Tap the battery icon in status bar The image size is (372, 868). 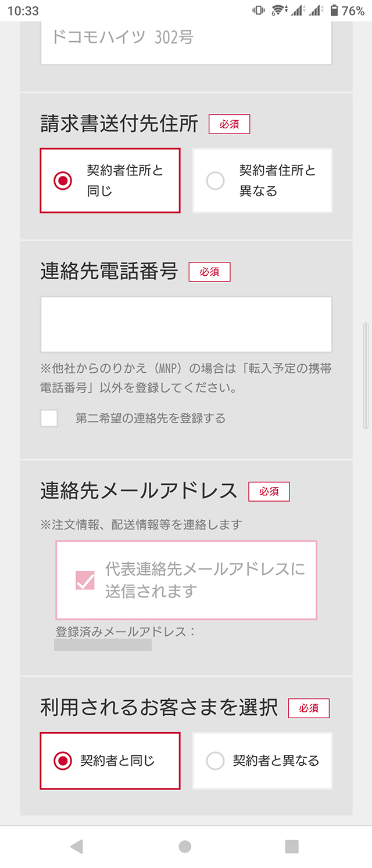334,10
